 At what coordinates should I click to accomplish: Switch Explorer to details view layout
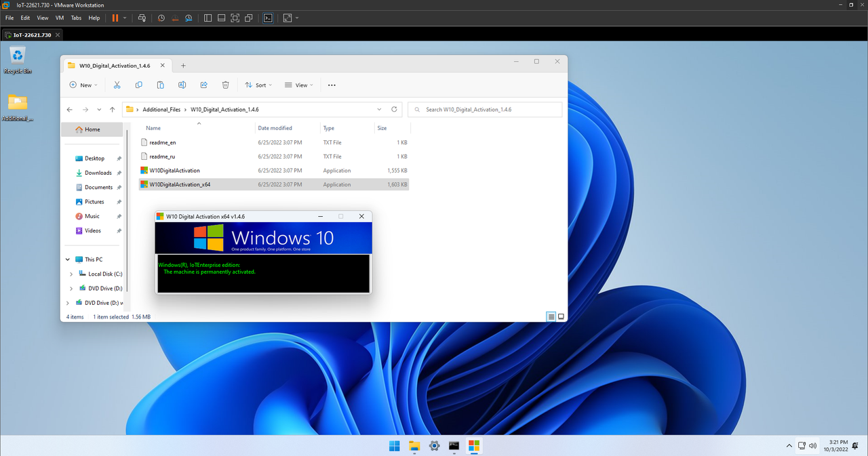551,316
